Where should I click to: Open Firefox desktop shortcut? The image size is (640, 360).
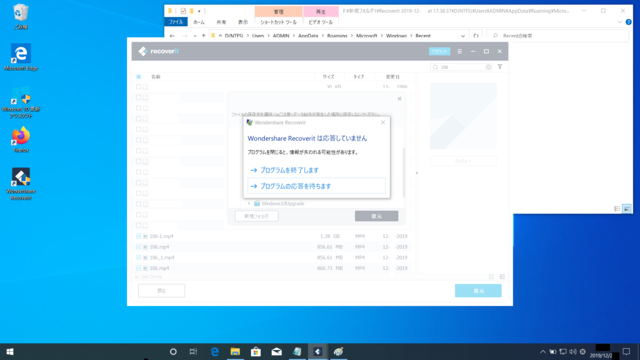click(21, 140)
